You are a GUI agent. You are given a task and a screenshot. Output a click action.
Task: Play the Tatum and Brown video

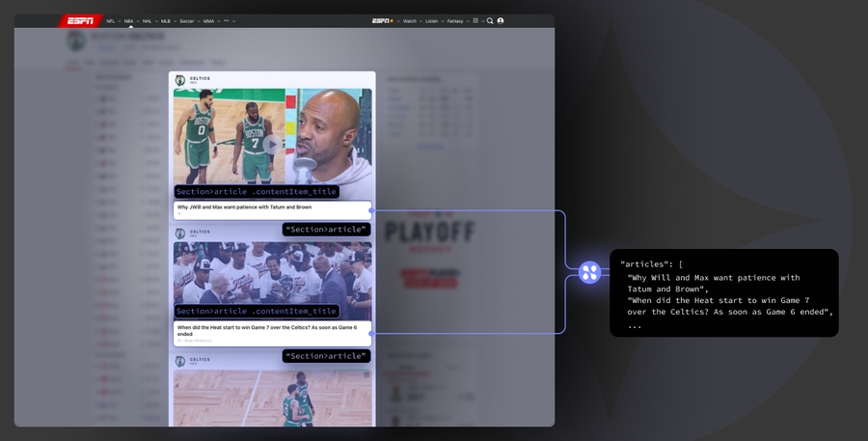point(272,145)
